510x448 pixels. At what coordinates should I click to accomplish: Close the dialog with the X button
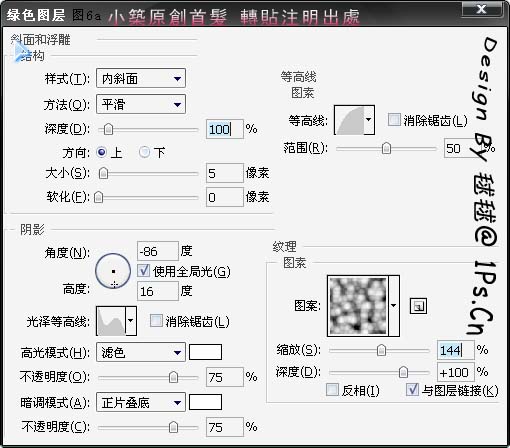pyautogui.click(x=482, y=9)
